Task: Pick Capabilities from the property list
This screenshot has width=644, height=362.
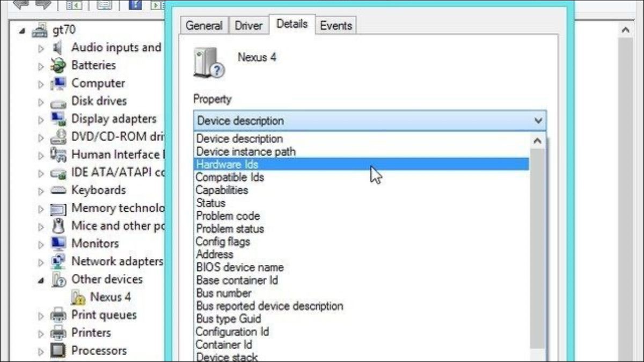Action: tap(361, 190)
